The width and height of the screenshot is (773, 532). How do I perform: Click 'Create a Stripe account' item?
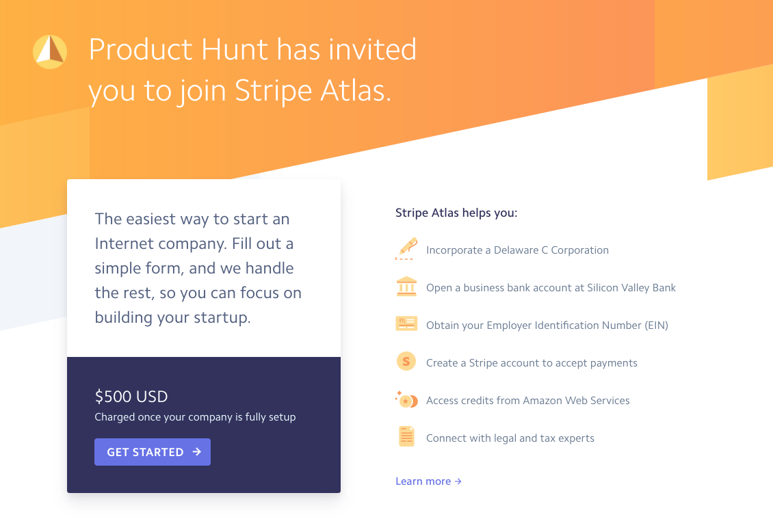532,363
